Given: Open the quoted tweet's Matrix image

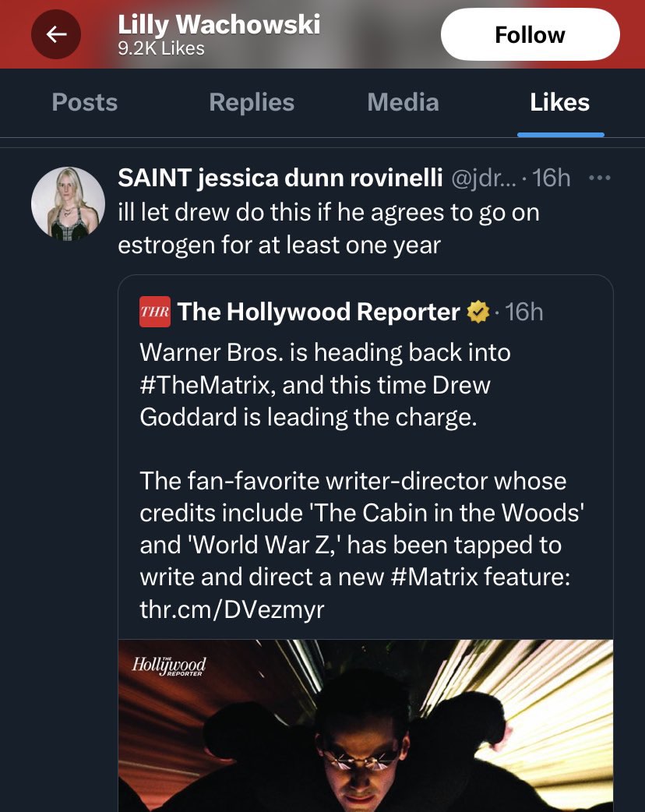Looking at the screenshot, I should pyautogui.click(x=366, y=733).
